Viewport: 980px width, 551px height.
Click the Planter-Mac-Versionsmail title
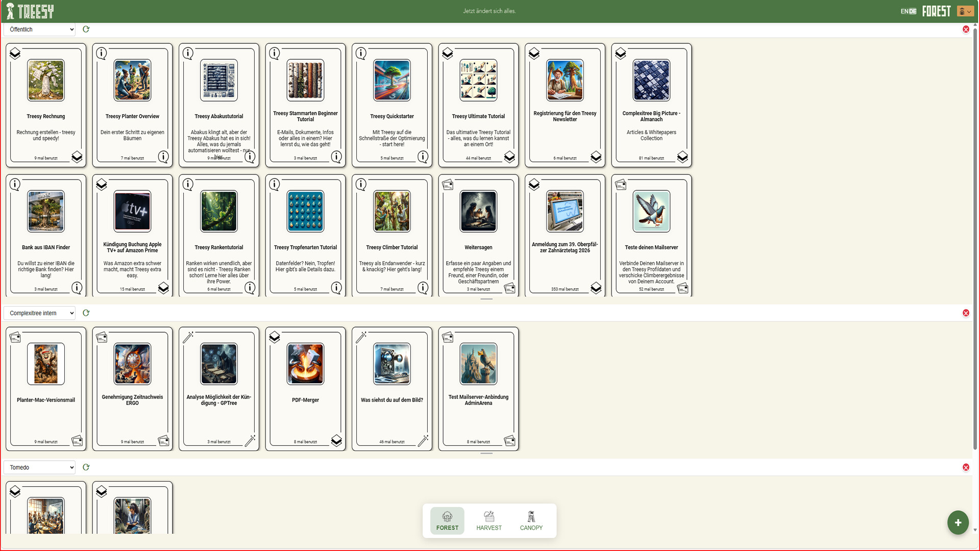(x=46, y=400)
